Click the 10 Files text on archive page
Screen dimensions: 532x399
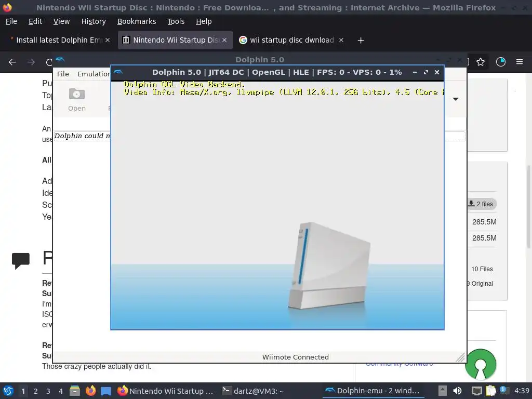click(482, 269)
